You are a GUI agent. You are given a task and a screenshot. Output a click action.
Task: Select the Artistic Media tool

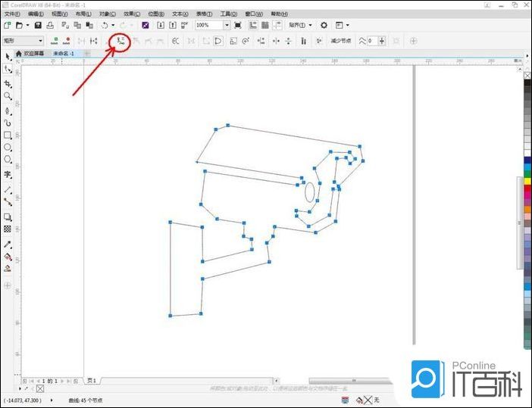8,123
